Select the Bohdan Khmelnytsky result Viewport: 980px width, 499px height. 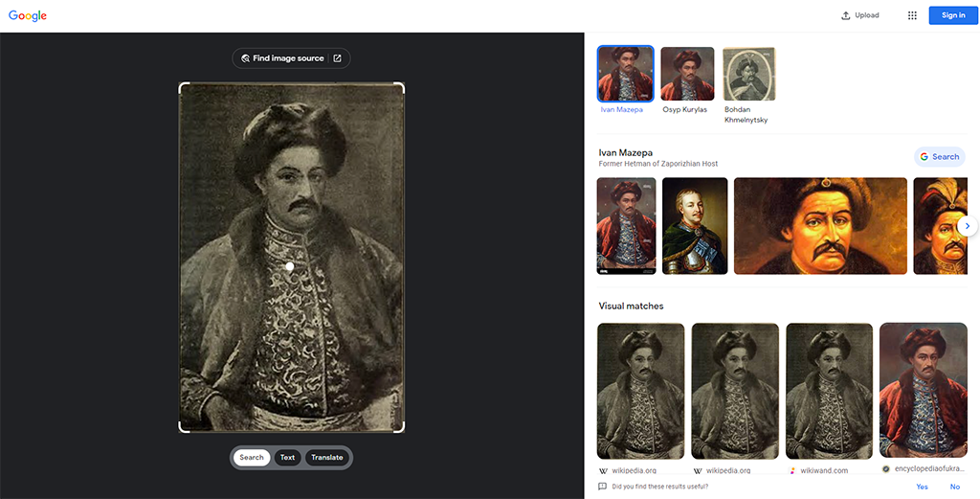(748, 85)
